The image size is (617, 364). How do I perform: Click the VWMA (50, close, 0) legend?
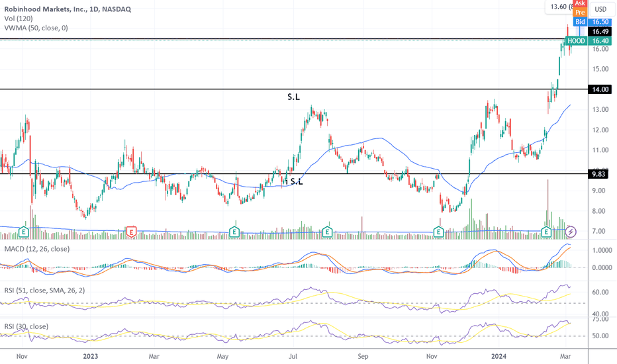[36, 28]
